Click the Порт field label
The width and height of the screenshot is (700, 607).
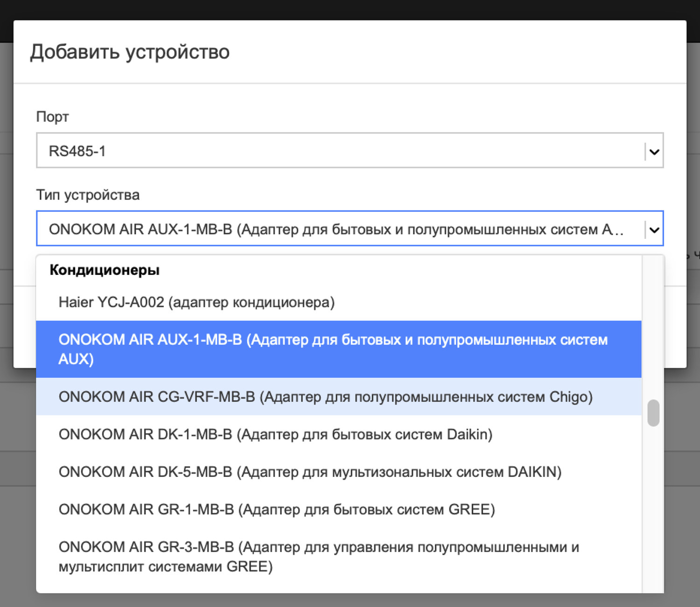52,117
